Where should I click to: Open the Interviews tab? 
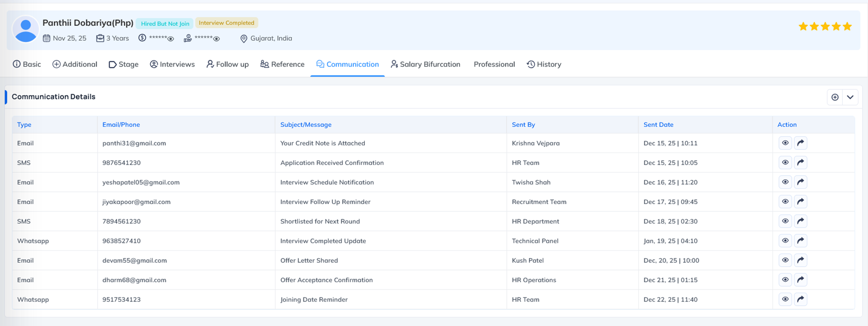tap(172, 64)
